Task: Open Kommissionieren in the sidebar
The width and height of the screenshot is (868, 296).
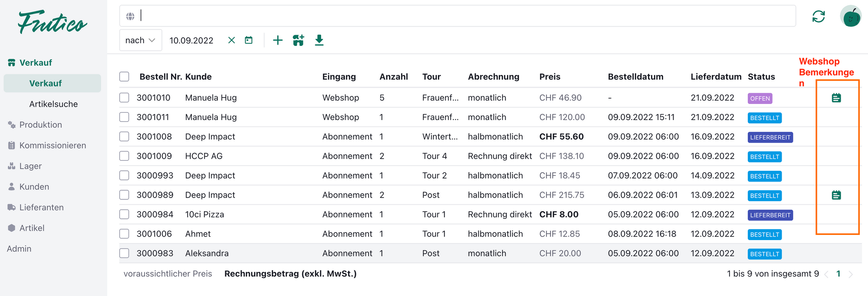Action: pos(53,146)
